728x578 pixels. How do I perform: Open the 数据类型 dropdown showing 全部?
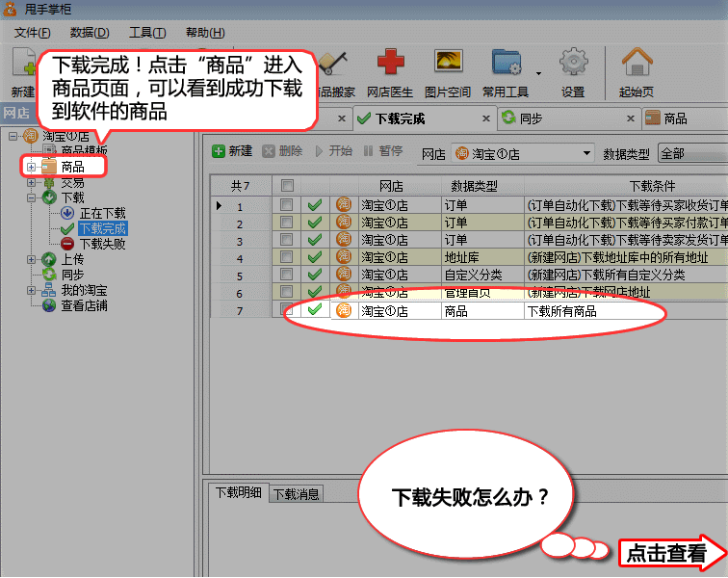pyautogui.click(x=692, y=153)
